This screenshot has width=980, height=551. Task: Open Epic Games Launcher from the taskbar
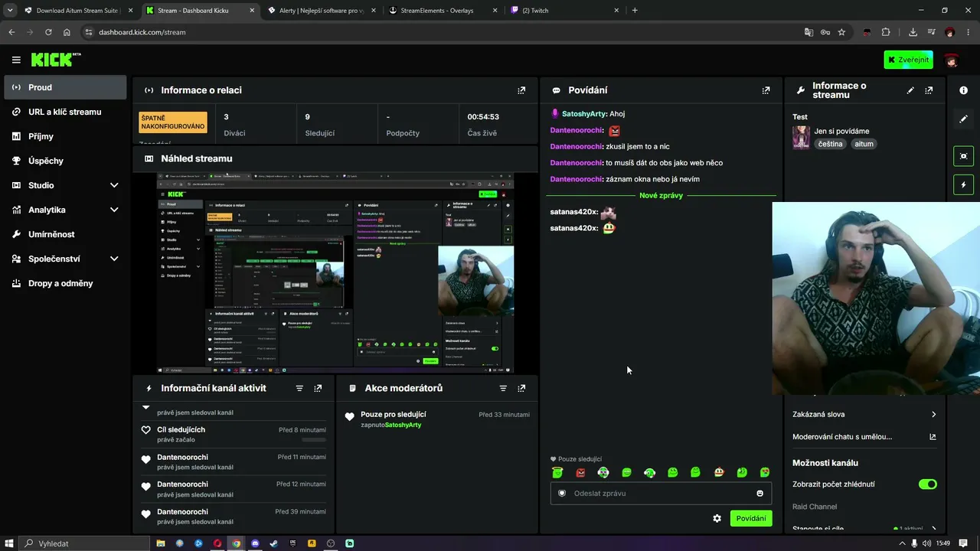293,543
